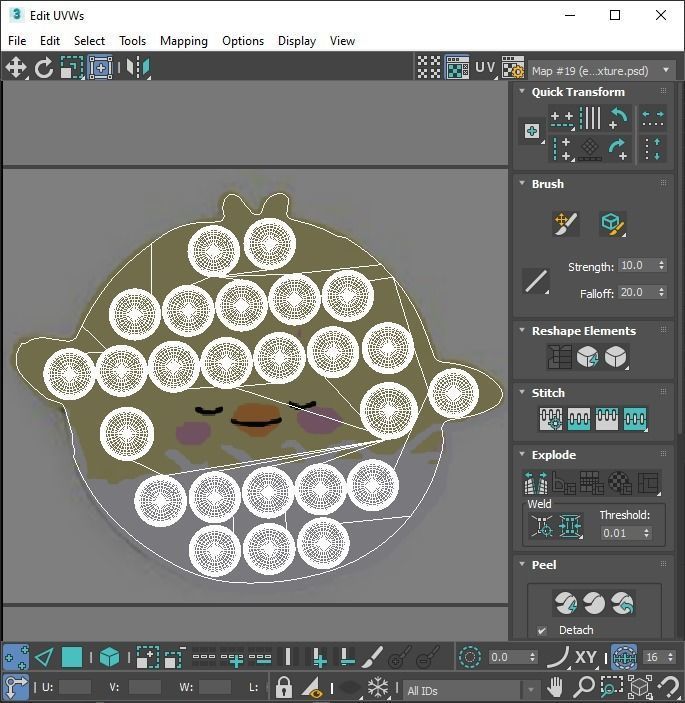Open the Tools menu
685x703 pixels.
click(x=132, y=41)
